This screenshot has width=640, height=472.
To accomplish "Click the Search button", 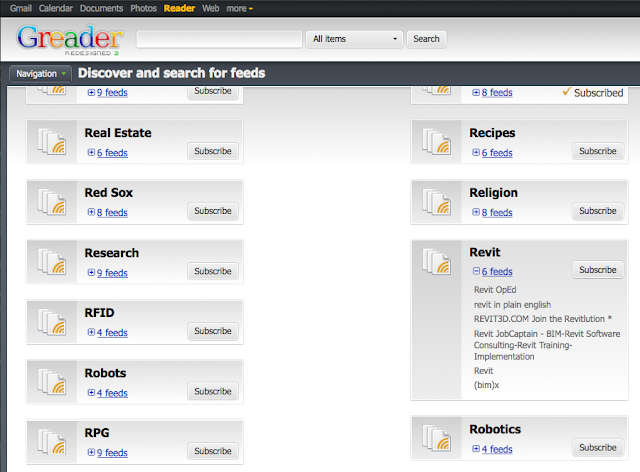I will tap(426, 39).
